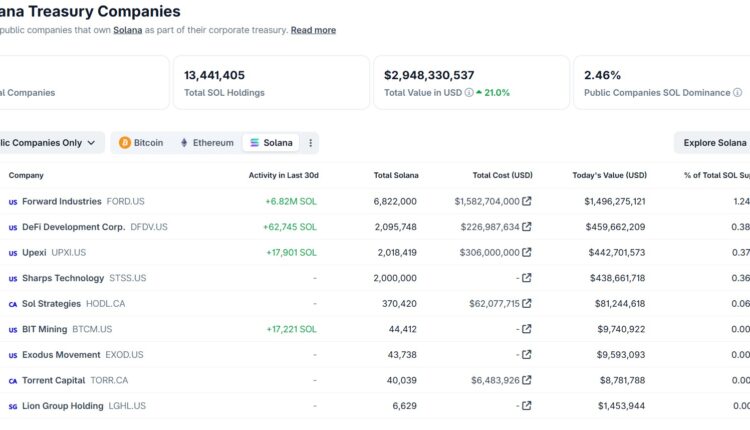Image resolution: width=750 pixels, height=430 pixels.
Task: Switch to the Ethereum tab
Action: (206, 143)
